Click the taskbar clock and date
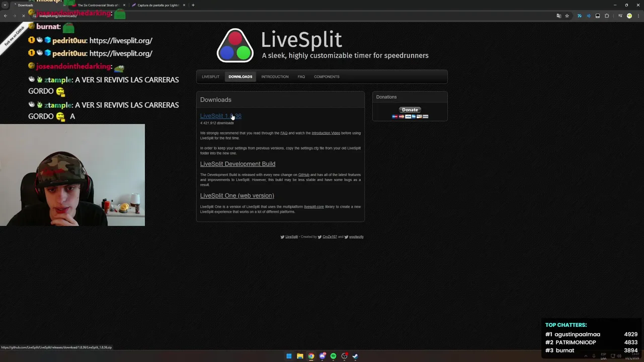This screenshot has width=644, height=362. (632, 356)
